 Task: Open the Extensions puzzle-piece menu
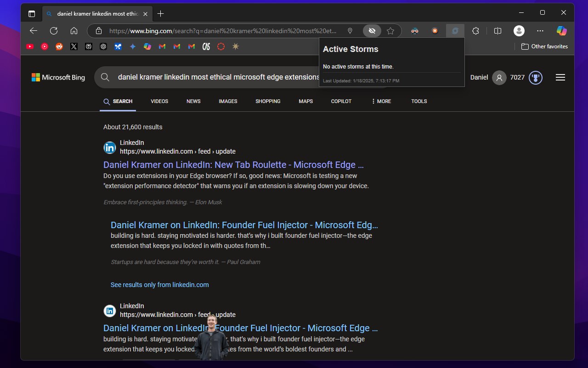tap(476, 31)
